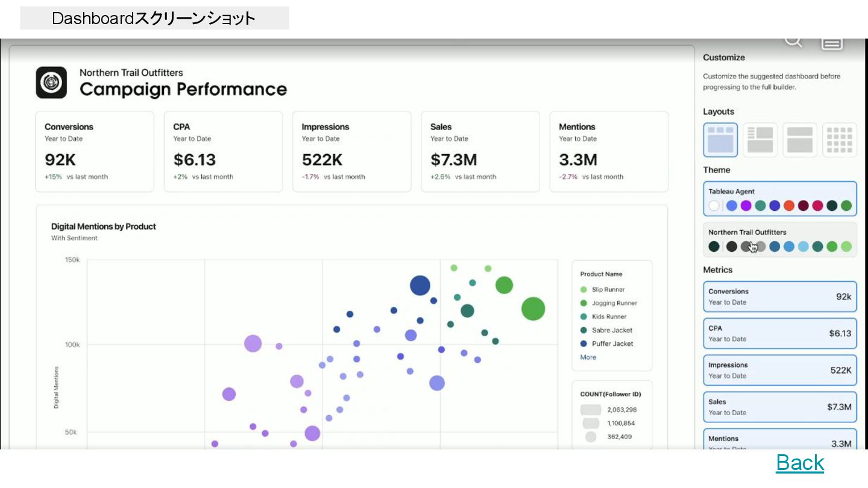Select Slip Runner in the legend

pyautogui.click(x=603, y=290)
